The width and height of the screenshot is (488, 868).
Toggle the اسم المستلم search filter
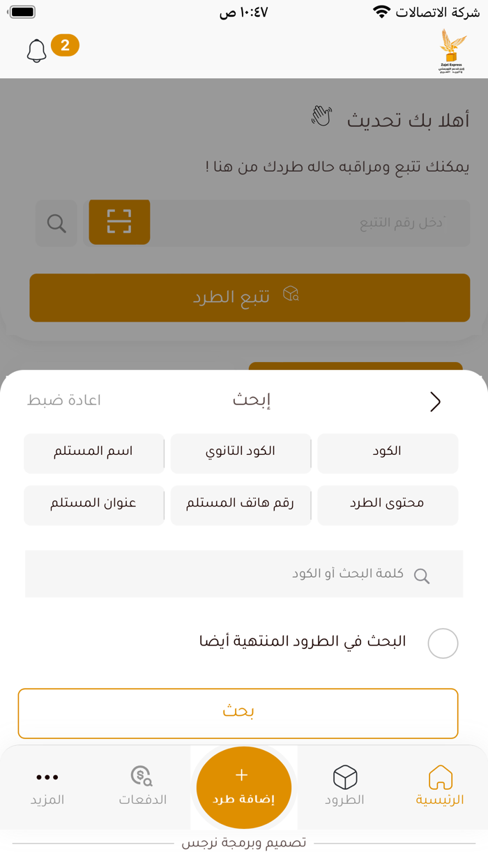click(x=94, y=453)
